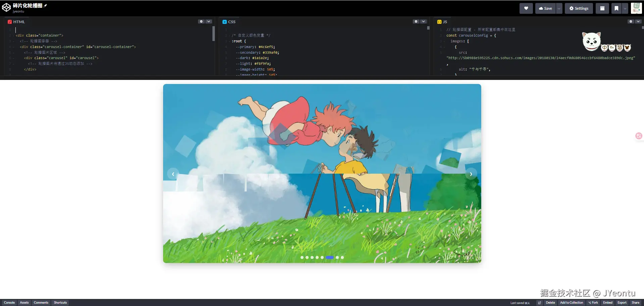Click the Embed button
This screenshot has height=306, width=644.
click(x=608, y=303)
